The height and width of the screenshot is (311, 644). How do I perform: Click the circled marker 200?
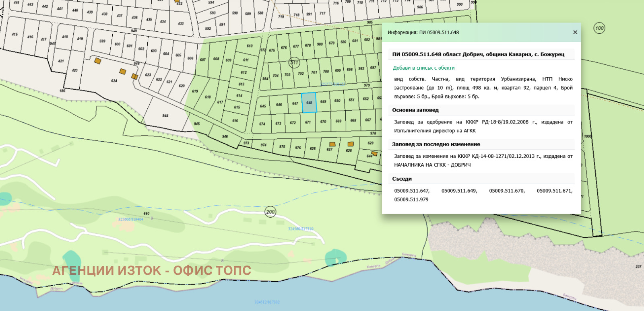click(270, 212)
